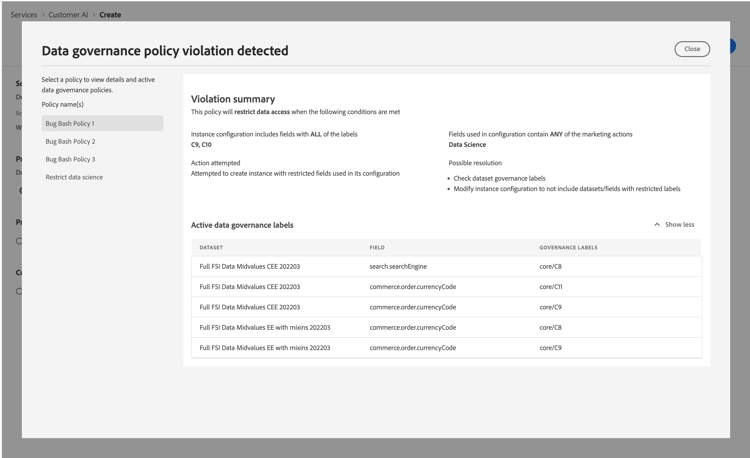This screenshot has height=458, width=750.
Task: Click the DATASET column header
Action: point(211,248)
